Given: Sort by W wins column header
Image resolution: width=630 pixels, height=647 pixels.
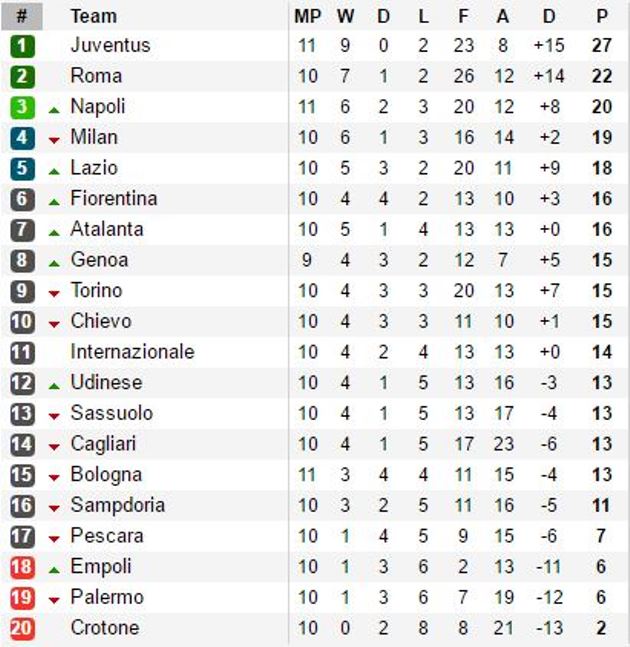Looking at the screenshot, I should (345, 16).
